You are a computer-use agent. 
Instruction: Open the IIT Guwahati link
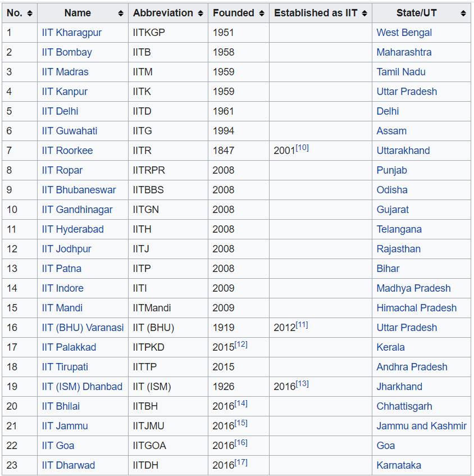click(x=70, y=131)
